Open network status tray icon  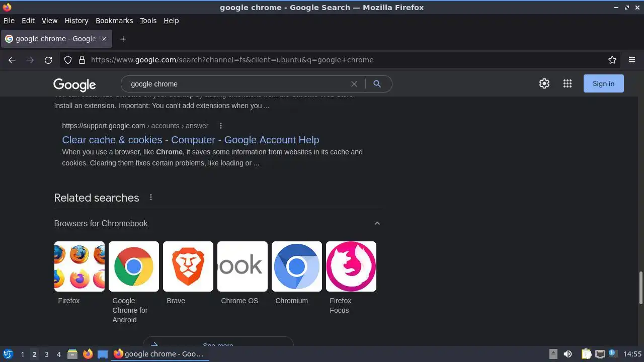tap(600, 354)
